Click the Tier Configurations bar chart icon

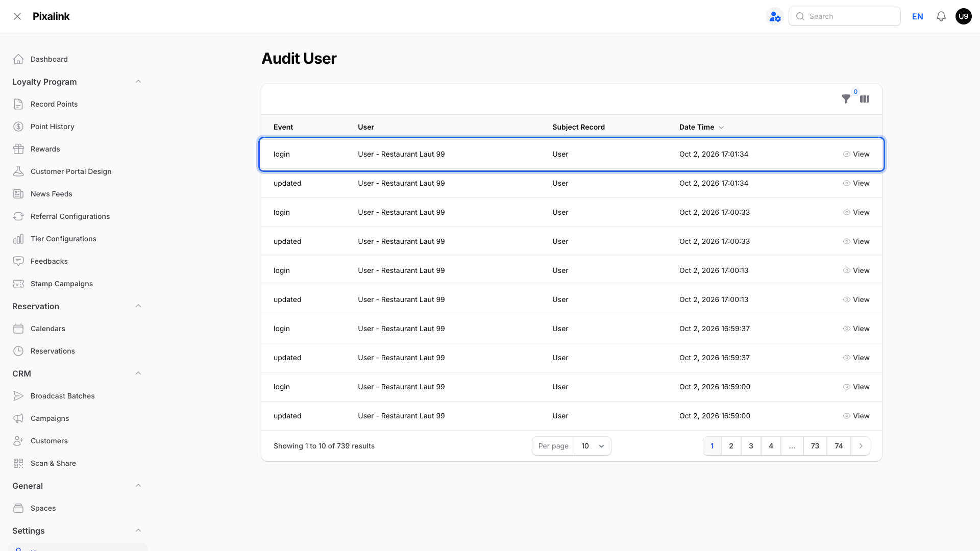point(18,239)
